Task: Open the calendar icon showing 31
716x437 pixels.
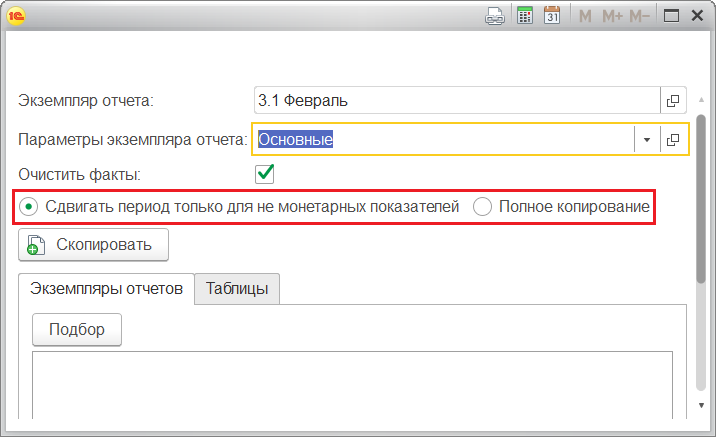Action: click(x=552, y=16)
